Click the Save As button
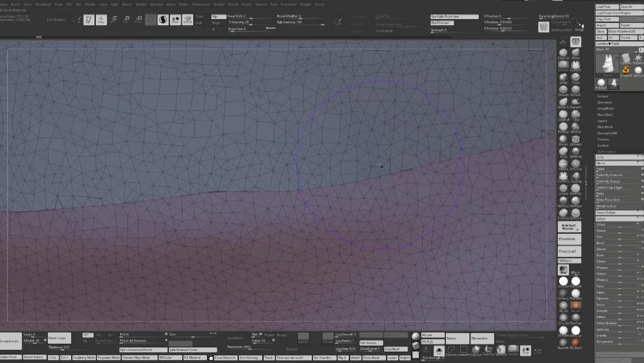The image size is (644, 363). coord(631,7)
